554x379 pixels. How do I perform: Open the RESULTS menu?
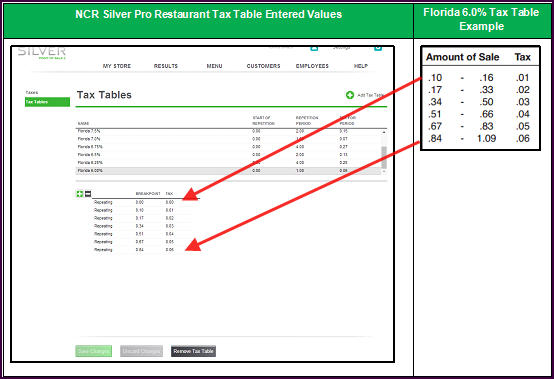[x=166, y=66]
